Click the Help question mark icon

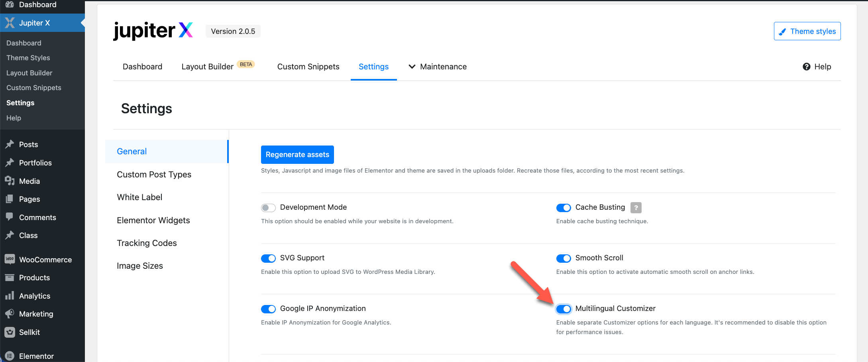click(807, 67)
